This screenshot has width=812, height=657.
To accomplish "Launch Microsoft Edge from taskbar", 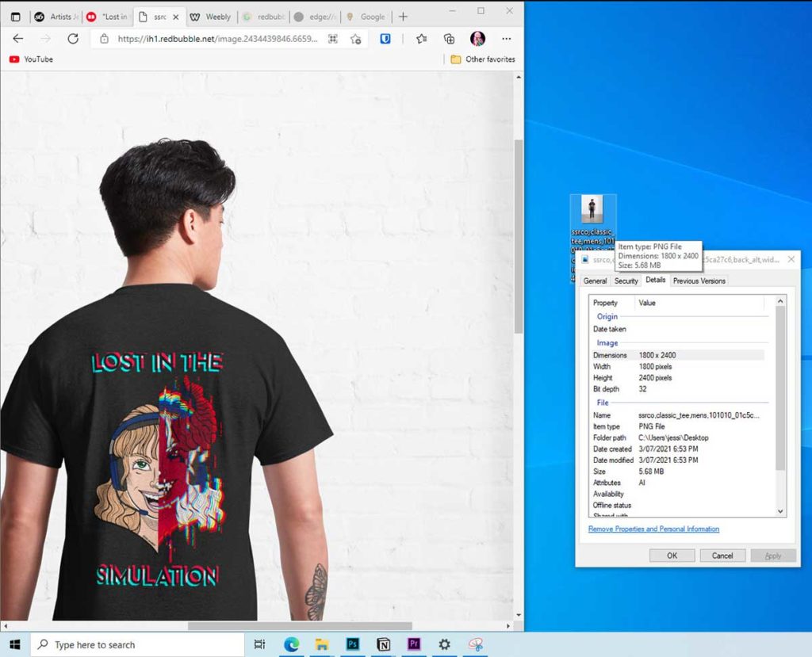I will tap(292, 644).
